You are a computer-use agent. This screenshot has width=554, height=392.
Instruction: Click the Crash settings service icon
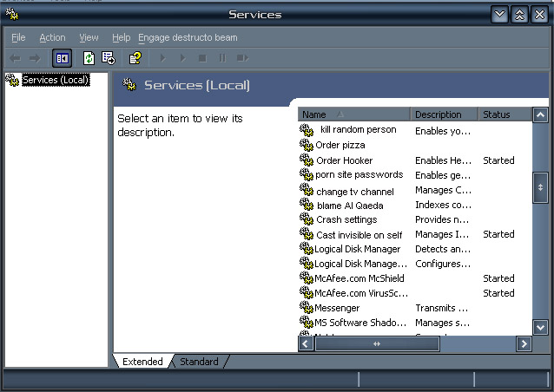pos(306,219)
